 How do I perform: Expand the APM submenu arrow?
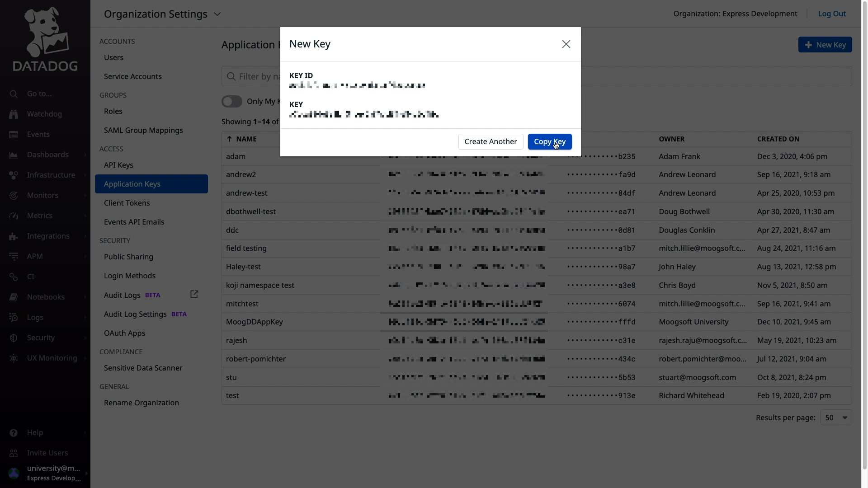(85, 257)
